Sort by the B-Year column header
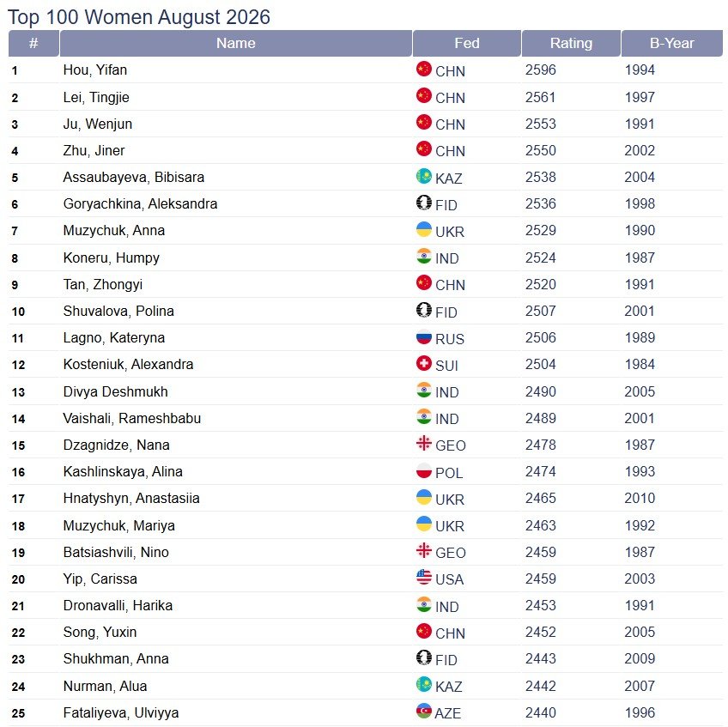728x727 pixels. click(672, 43)
